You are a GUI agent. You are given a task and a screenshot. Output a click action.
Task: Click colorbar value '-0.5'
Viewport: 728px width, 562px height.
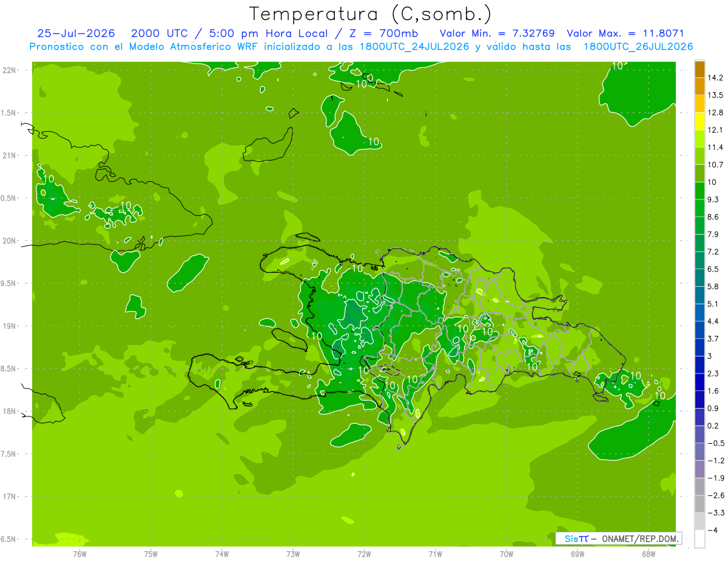click(x=716, y=443)
